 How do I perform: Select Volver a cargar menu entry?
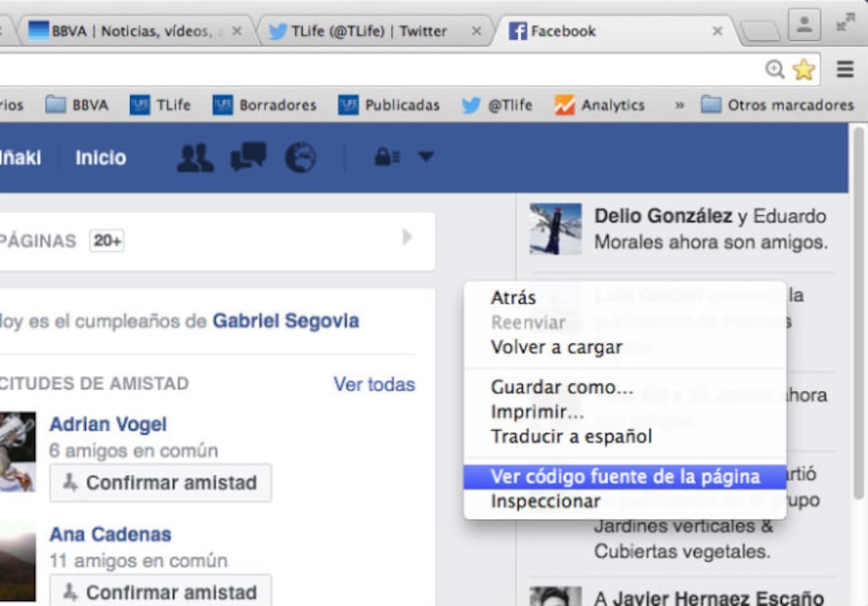click(556, 348)
